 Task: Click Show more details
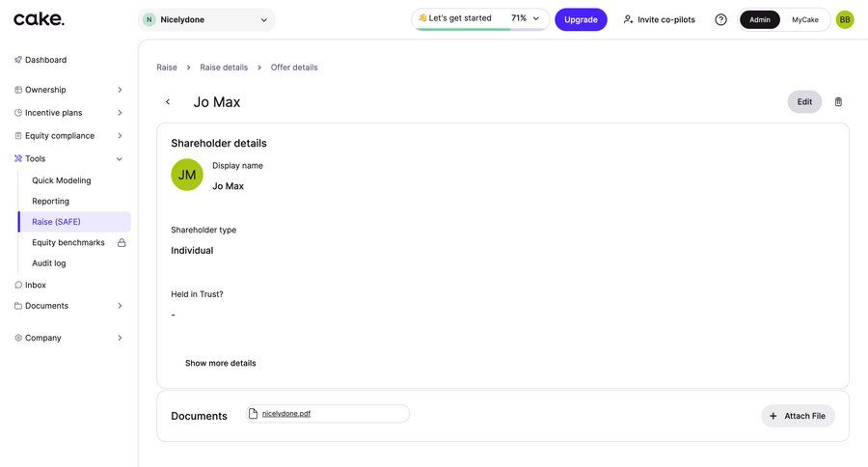221,364
